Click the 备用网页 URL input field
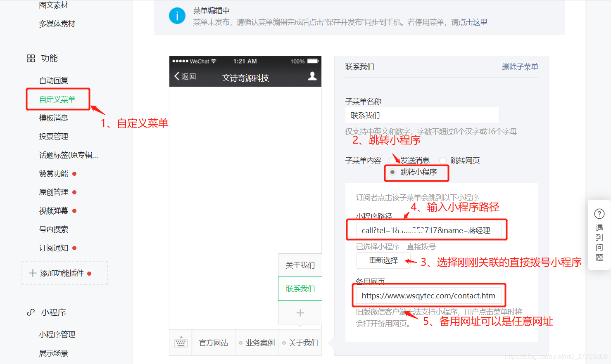611x364 pixels. coord(429,295)
